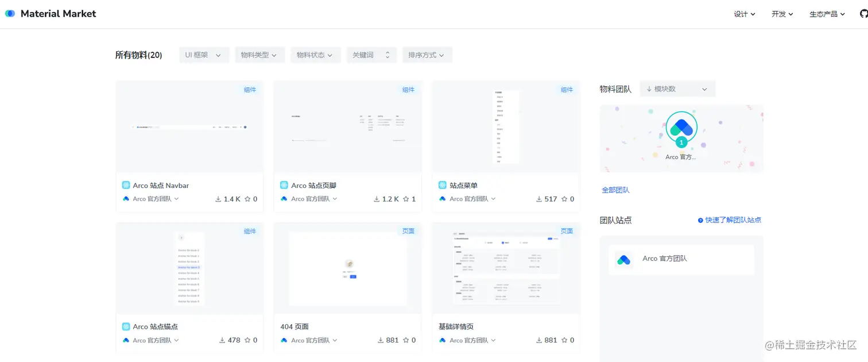Image resolution: width=868 pixels, height=362 pixels.
Task: Star the Arco 站点页脚 material
Action: click(406, 199)
